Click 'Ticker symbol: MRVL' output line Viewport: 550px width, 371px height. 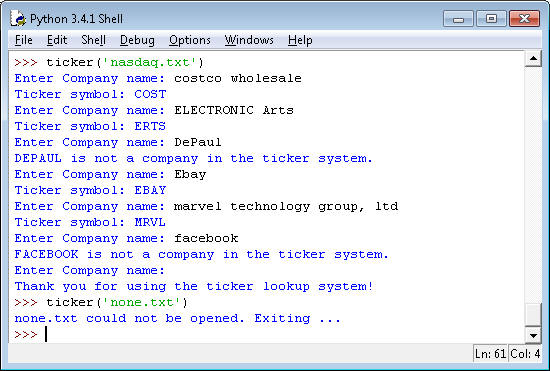90,222
